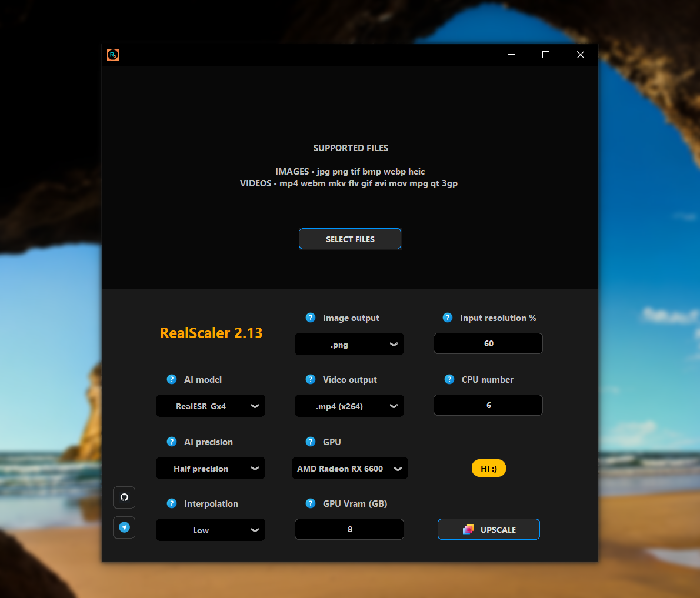Expand the GPU selection dropdown
This screenshot has height=598, width=700.
pos(349,468)
